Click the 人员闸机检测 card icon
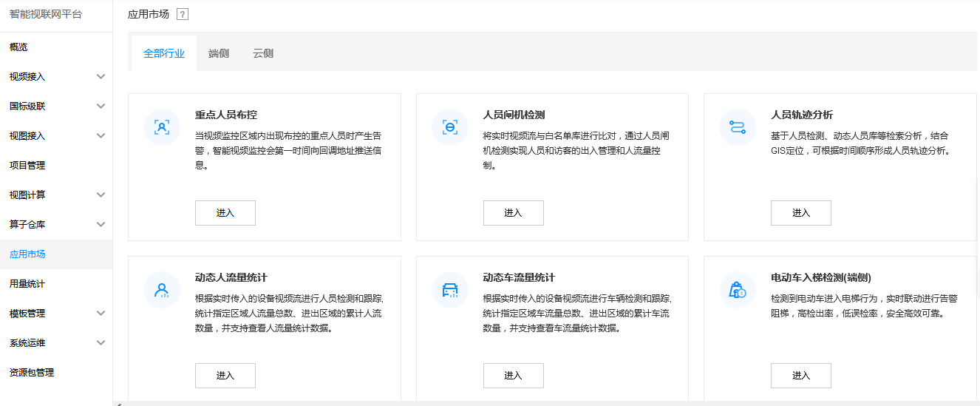980x406 pixels. point(449,127)
